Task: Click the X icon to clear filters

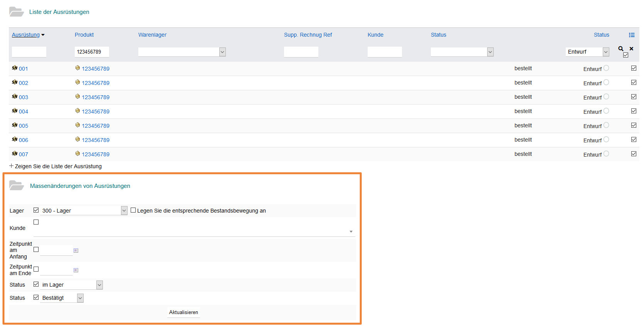Action: click(x=631, y=49)
